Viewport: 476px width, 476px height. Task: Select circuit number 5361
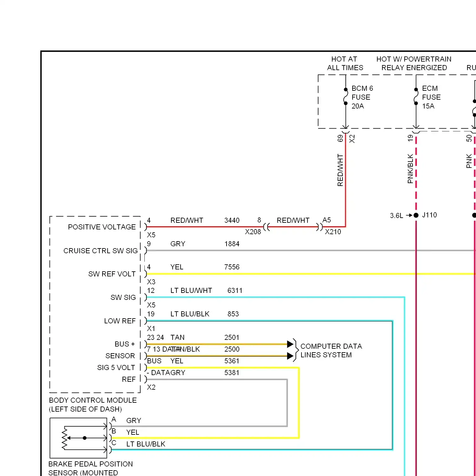[x=232, y=361]
